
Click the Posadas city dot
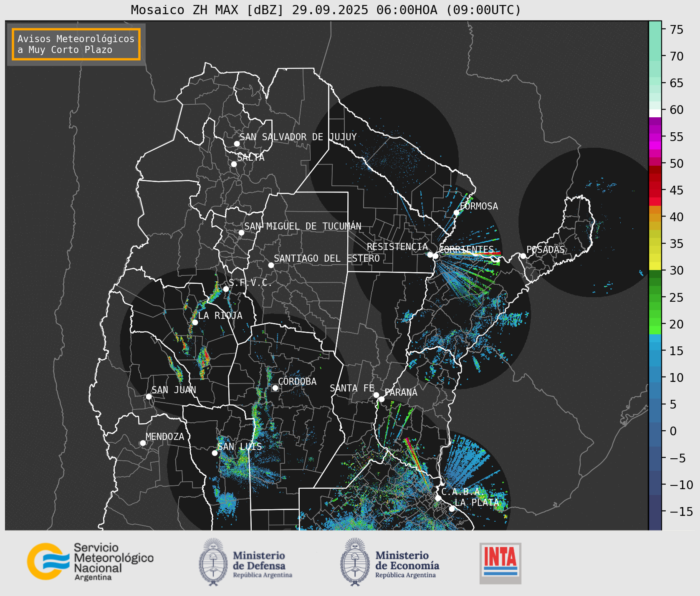tap(523, 256)
